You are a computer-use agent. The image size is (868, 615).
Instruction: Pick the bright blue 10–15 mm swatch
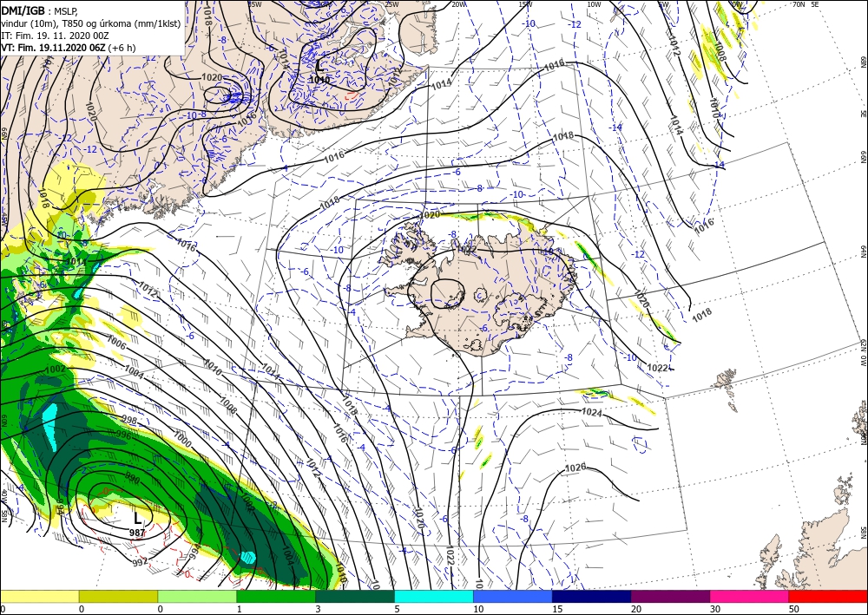tap(513, 596)
